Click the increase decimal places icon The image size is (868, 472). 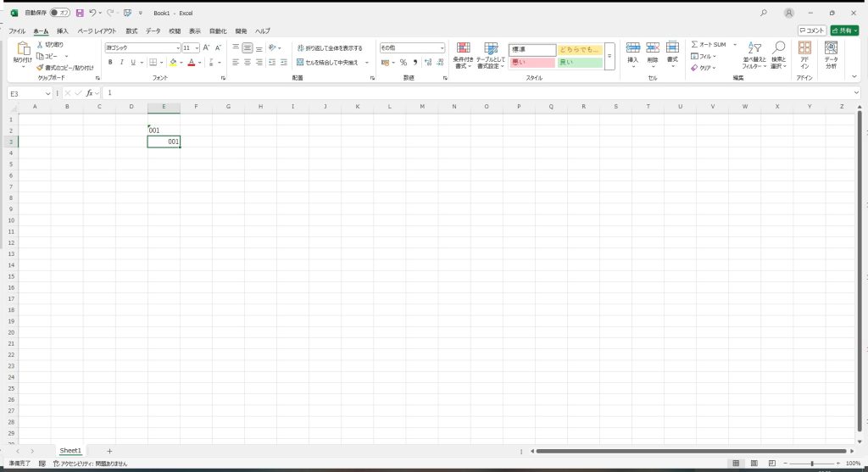coord(428,63)
